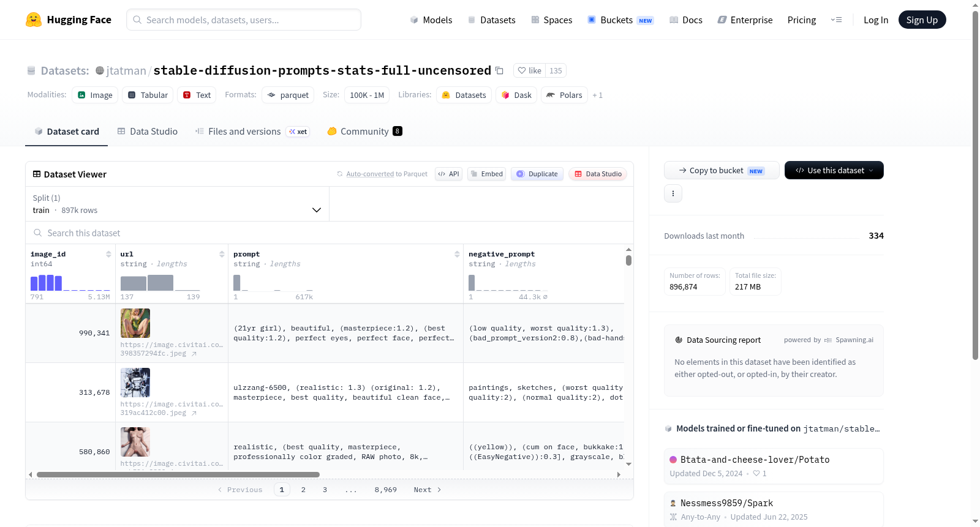980x527 pixels.
Task: Click the Sign Up button
Action: [x=922, y=20]
